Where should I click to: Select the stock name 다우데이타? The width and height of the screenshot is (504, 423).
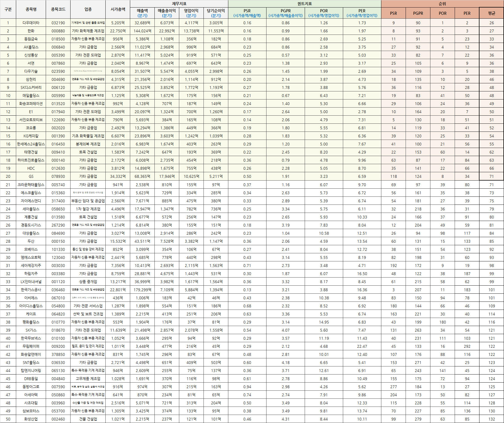tap(31, 23)
